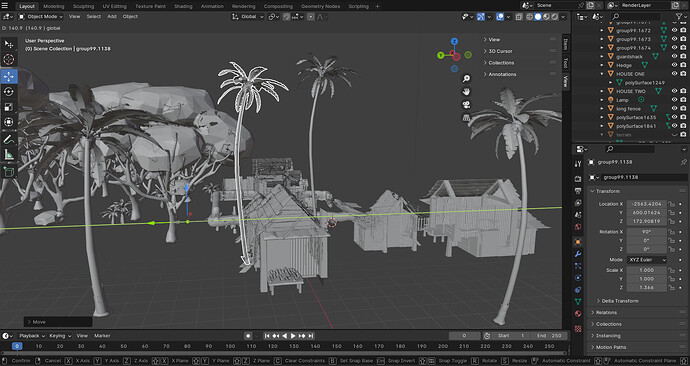Collapse the HOUSE ONE tree item
Image resolution: width=690 pixels, height=366 pixels.
602,74
